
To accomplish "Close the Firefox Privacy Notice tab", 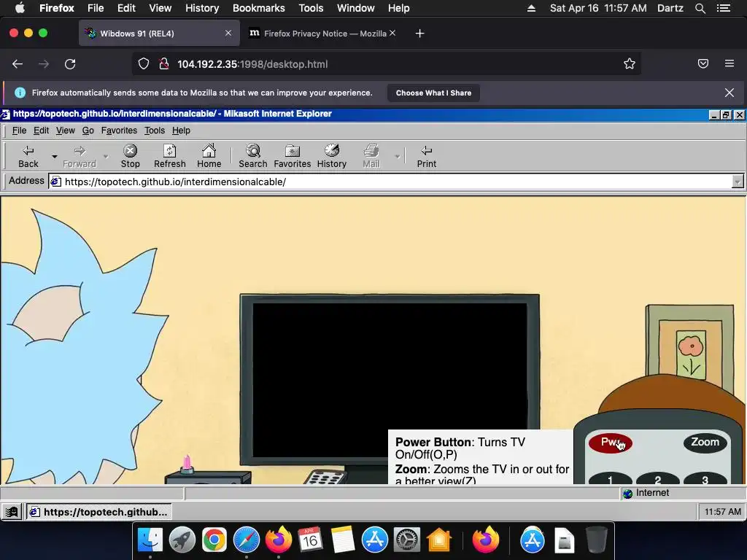I will coord(392,33).
